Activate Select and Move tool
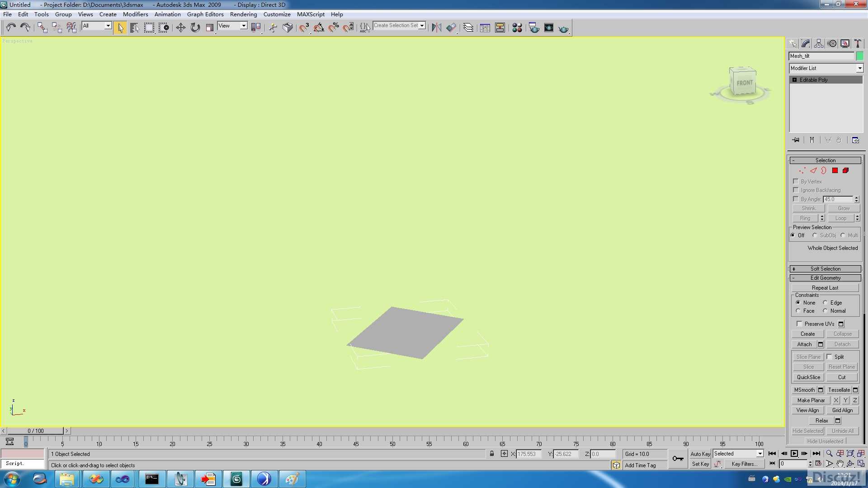 pyautogui.click(x=180, y=28)
